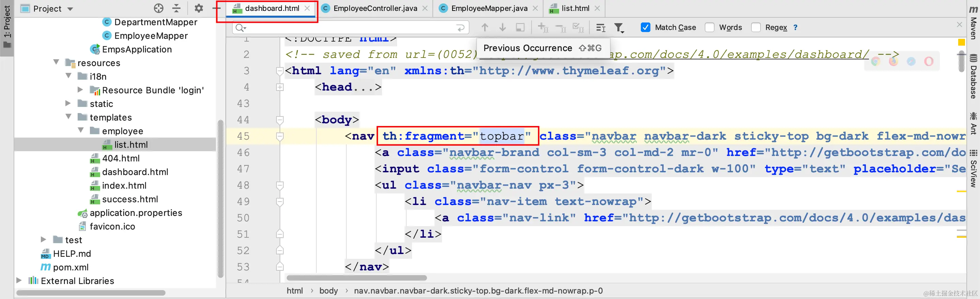Click the search history magnifier icon
This screenshot has height=299, width=980.
point(240,28)
